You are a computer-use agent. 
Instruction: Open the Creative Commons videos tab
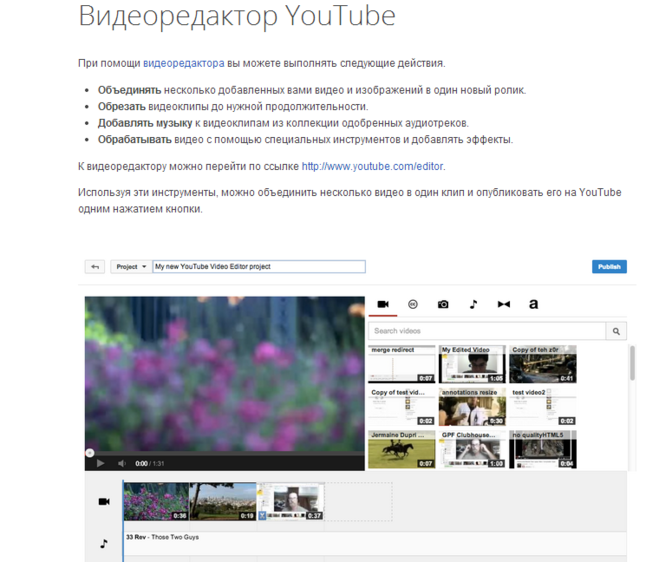pyautogui.click(x=413, y=304)
